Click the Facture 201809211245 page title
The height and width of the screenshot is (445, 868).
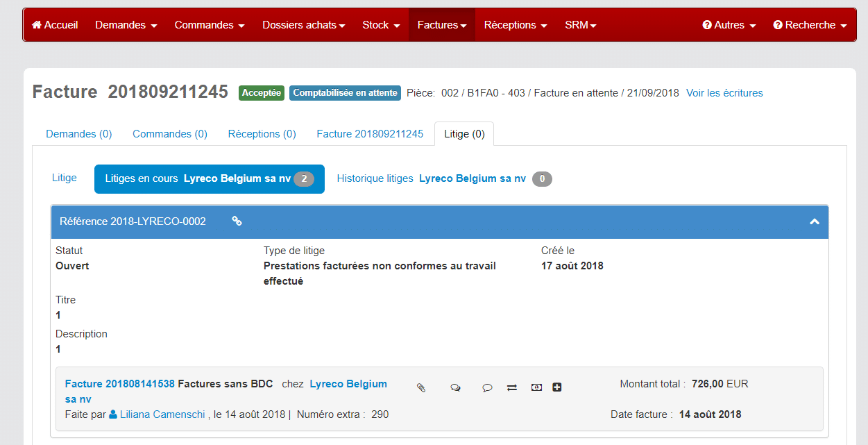point(130,92)
